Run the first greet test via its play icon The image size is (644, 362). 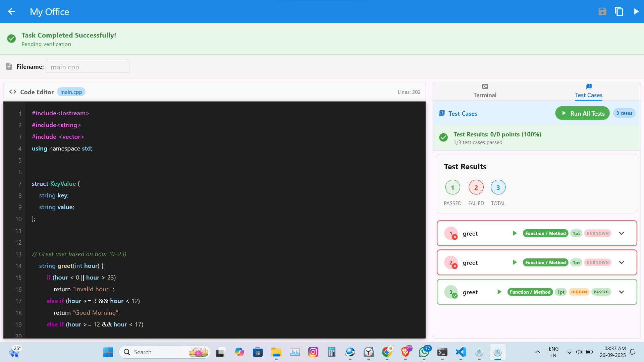pos(515,233)
